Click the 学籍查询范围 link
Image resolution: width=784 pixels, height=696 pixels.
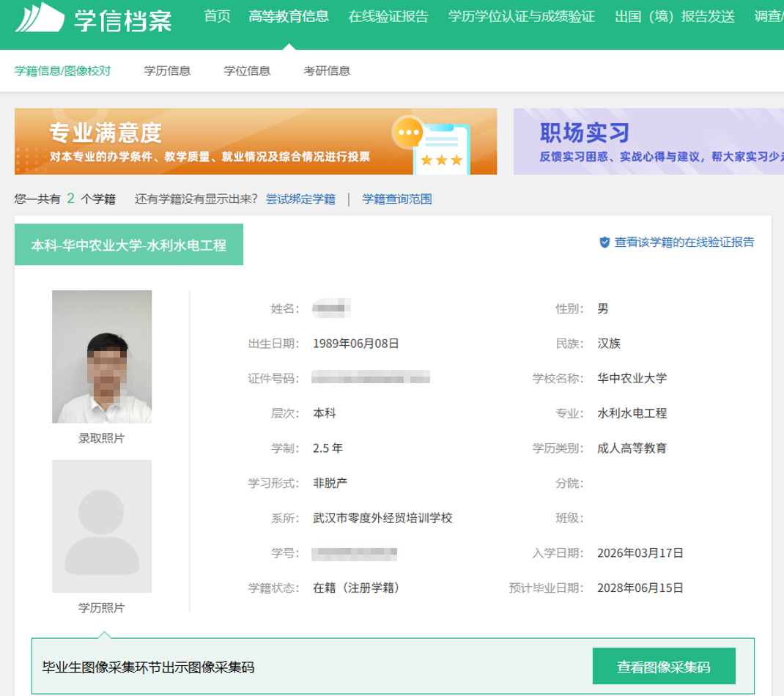(397, 199)
